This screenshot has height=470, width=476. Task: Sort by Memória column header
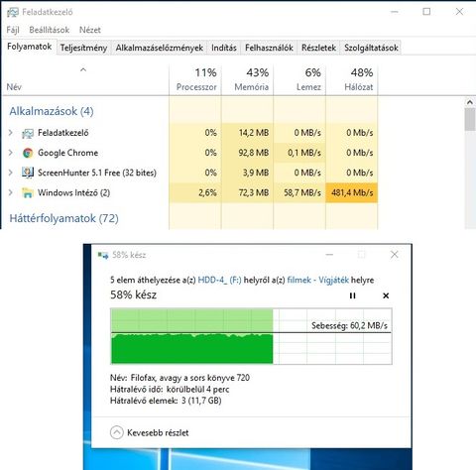tap(247, 80)
